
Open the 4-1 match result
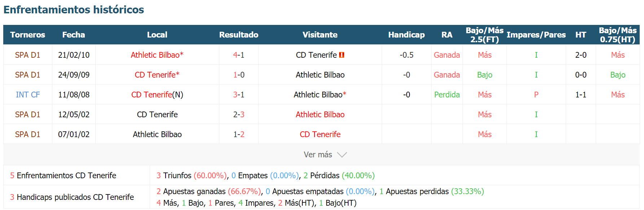coord(239,55)
